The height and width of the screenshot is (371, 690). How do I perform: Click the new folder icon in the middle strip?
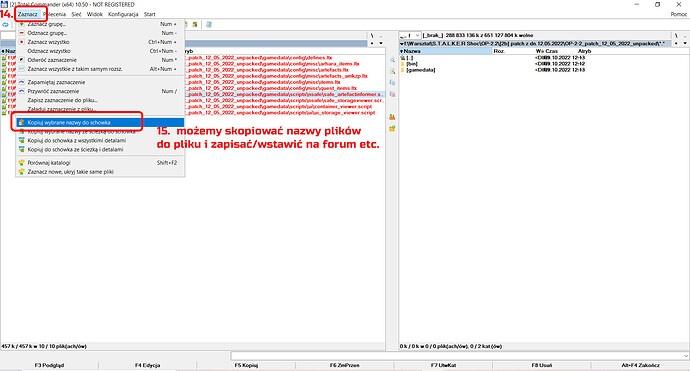coord(392,128)
